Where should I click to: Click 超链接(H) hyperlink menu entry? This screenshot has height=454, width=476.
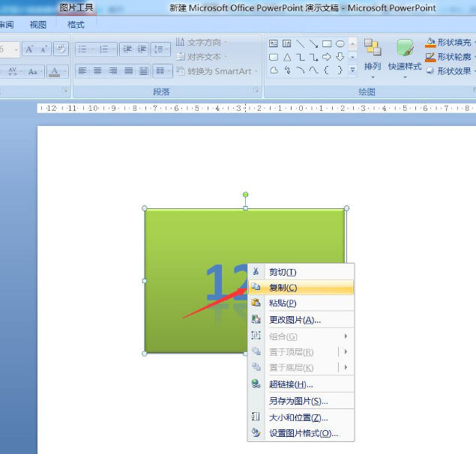pyautogui.click(x=291, y=384)
